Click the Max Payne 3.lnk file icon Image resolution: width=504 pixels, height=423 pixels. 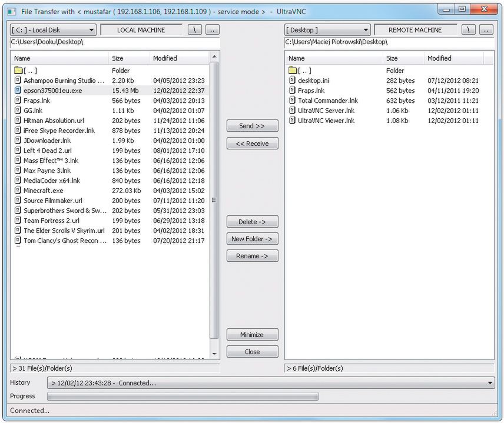click(x=18, y=170)
